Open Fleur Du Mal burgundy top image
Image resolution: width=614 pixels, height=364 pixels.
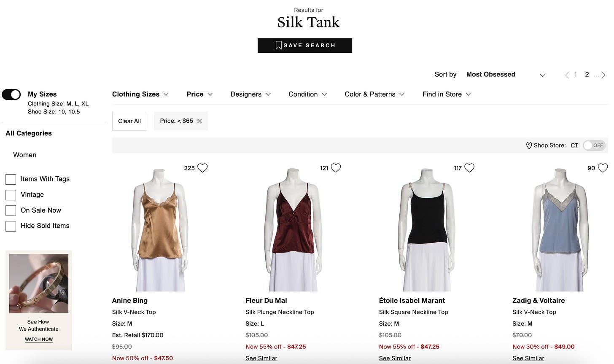coord(293,230)
